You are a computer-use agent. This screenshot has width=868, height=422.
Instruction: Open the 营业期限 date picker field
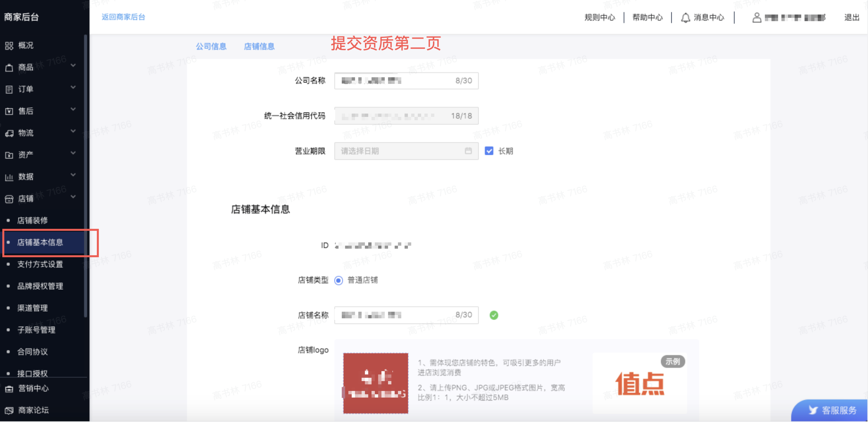click(406, 151)
